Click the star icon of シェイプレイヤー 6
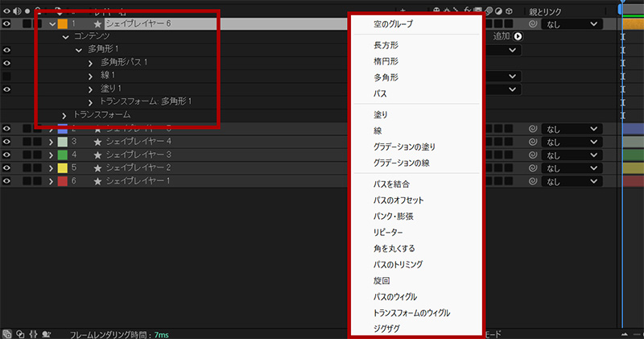 97,24
